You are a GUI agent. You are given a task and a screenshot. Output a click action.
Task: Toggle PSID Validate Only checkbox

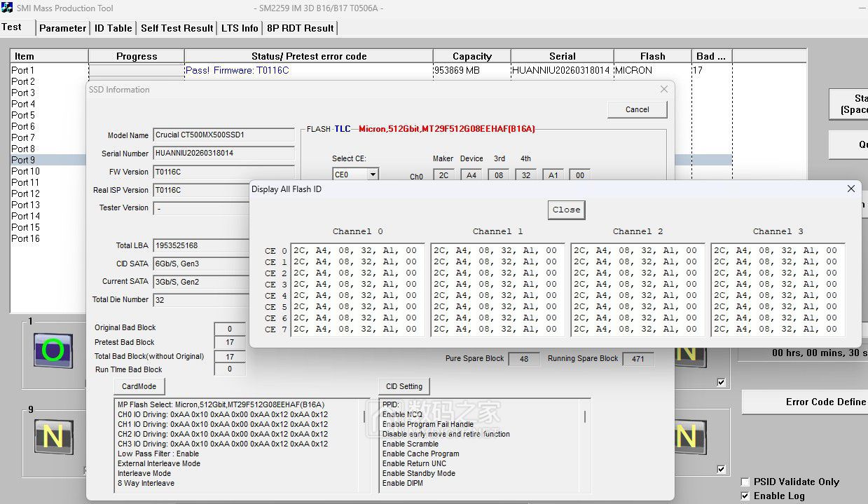(745, 482)
